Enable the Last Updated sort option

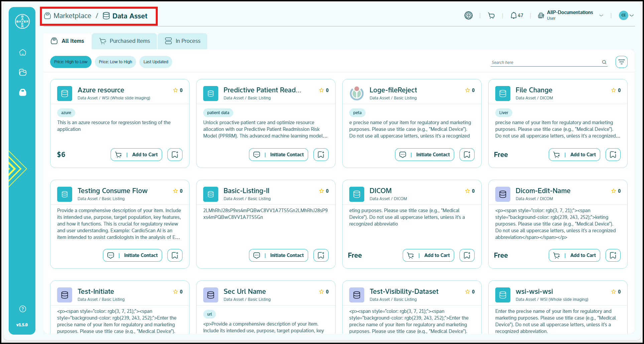coord(155,62)
